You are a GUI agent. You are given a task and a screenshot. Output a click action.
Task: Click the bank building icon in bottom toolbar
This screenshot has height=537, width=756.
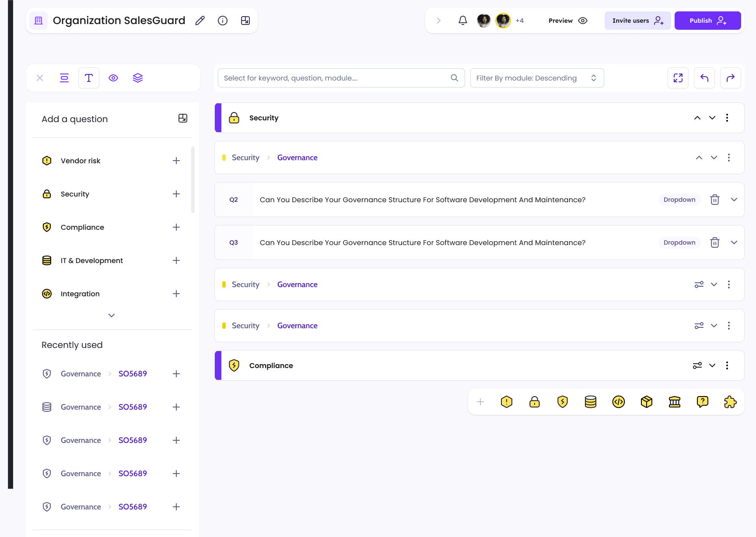(674, 402)
